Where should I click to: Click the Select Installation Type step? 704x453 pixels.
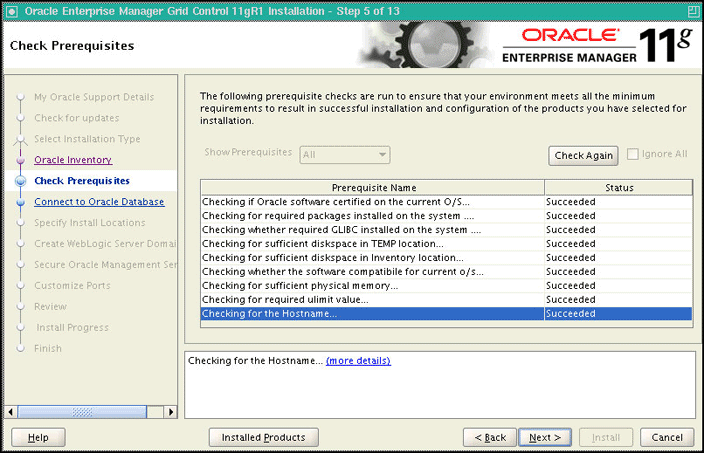click(x=87, y=139)
